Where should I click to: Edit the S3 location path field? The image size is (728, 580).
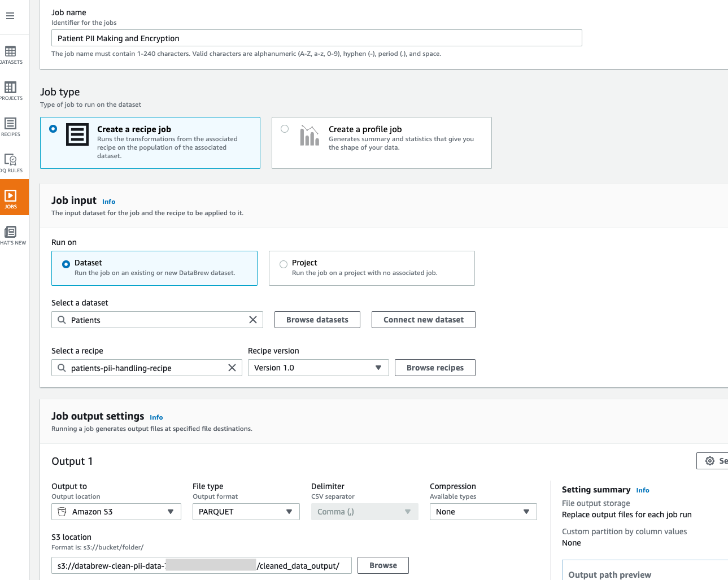202,565
